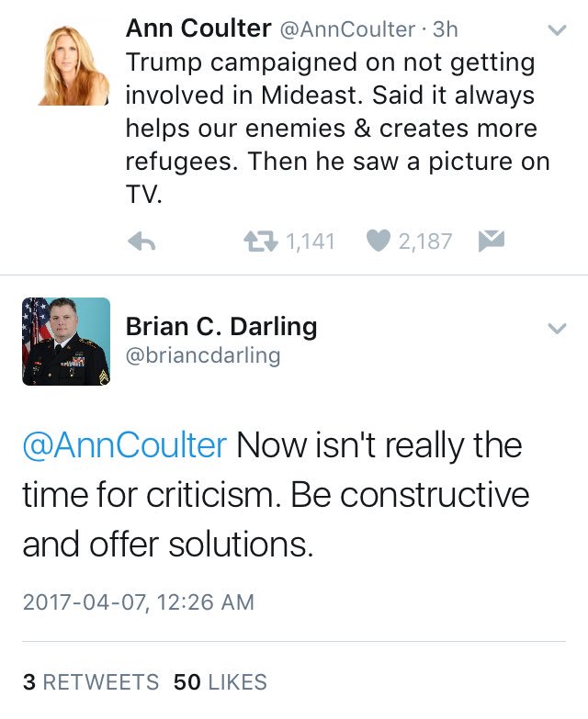Reply to Ann Coulter's tweet
This screenshot has height=719, width=588.
[140, 242]
